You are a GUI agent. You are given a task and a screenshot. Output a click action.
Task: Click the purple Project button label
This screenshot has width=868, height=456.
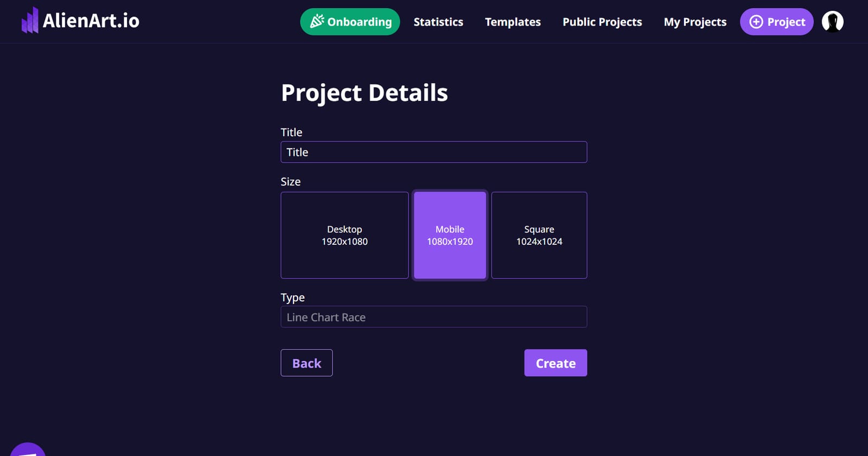click(786, 22)
